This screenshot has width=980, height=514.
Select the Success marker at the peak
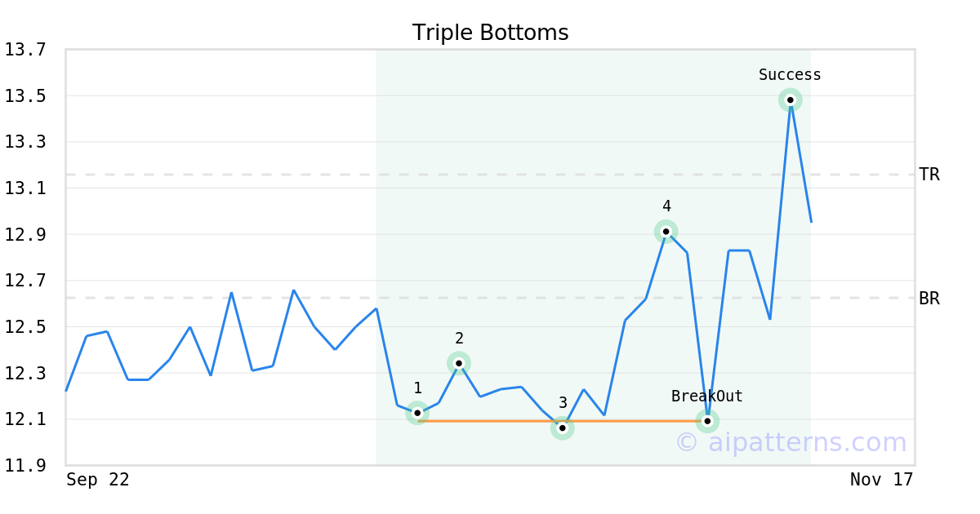(790, 100)
